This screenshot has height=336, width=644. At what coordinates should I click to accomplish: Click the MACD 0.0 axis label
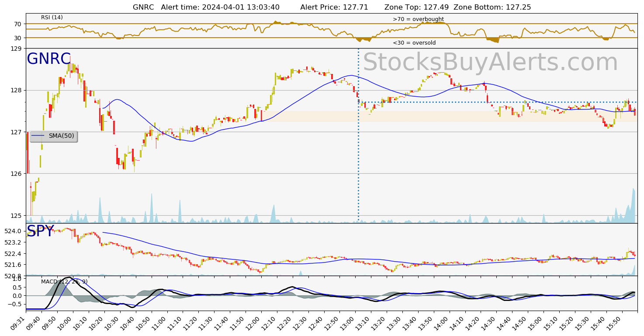coord(17,296)
